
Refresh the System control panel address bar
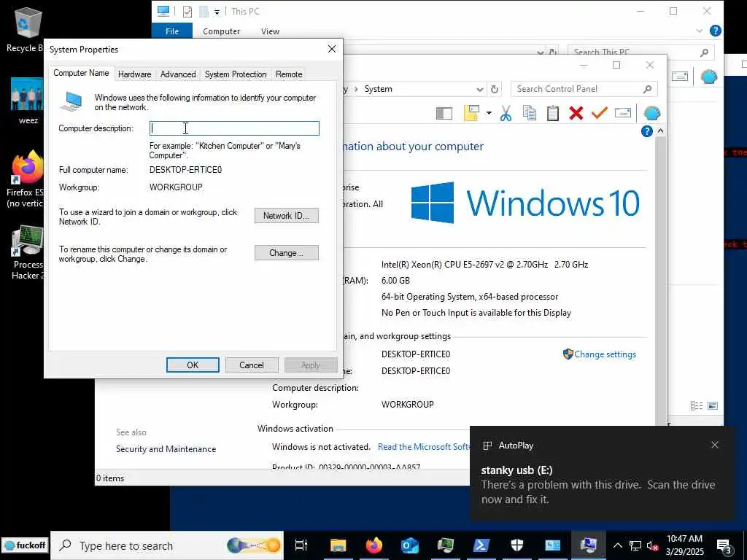tap(495, 89)
